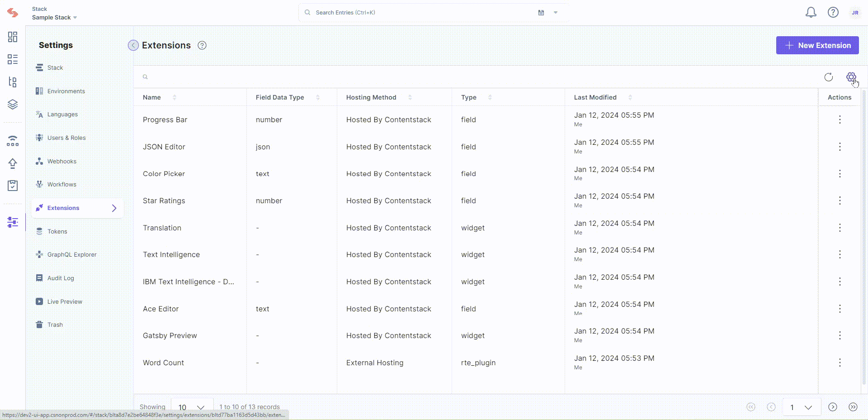The height and width of the screenshot is (420, 868).
Task: Open the Word Count extension
Action: (163, 363)
